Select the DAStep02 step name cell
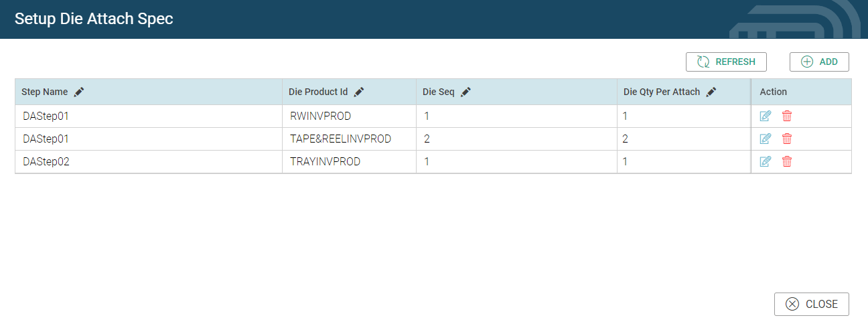The height and width of the screenshot is (330, 868). tap(46, 161)
